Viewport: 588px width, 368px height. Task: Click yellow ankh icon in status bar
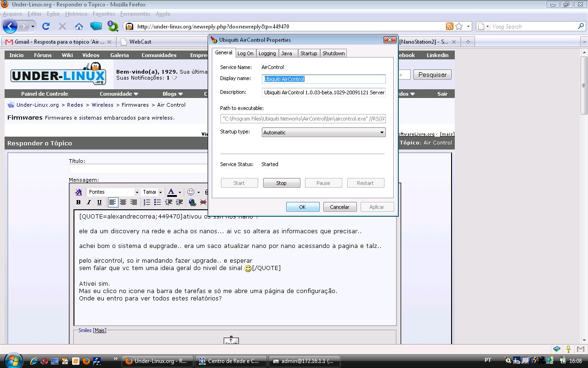tap(569, 349)
